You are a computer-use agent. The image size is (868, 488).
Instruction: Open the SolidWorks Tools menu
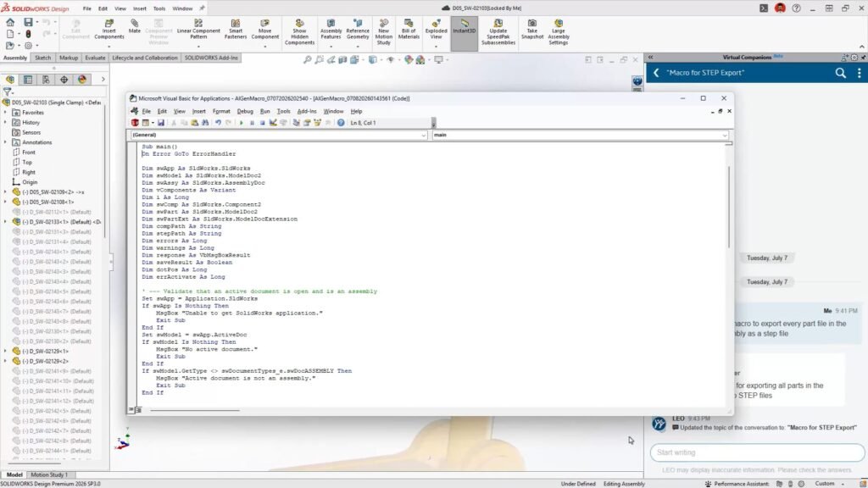coord(159,8)
